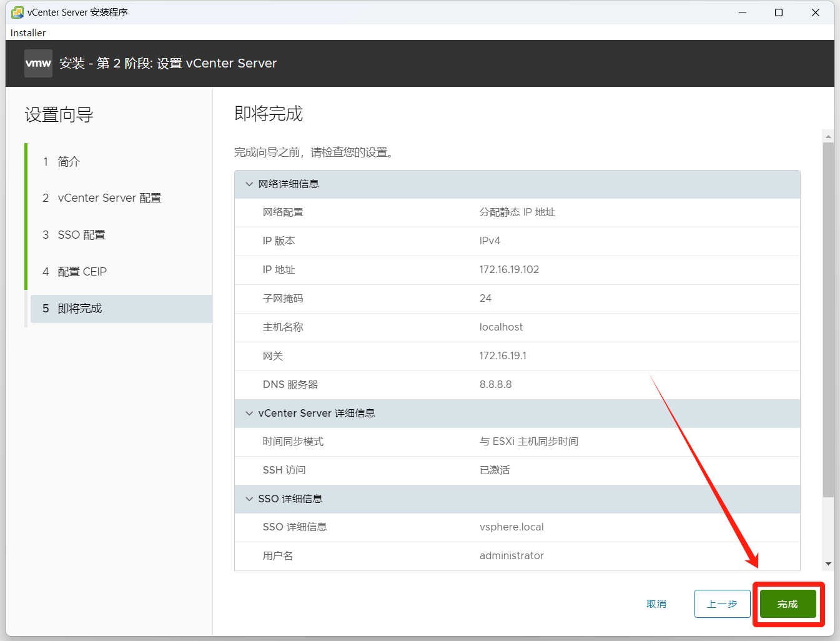Jump to step 4 配置 CEIP
The height and width of the screenshot is (641, 840).
point(82,272)
